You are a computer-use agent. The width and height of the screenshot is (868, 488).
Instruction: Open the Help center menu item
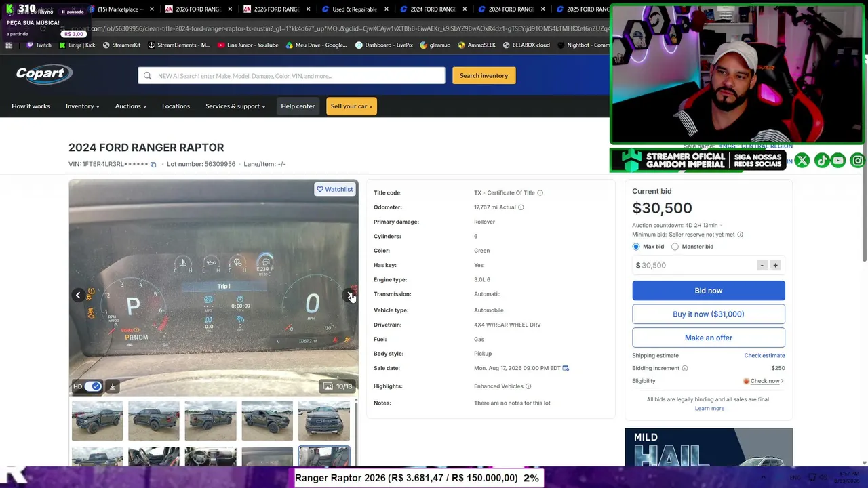click(x=298, y=106)
